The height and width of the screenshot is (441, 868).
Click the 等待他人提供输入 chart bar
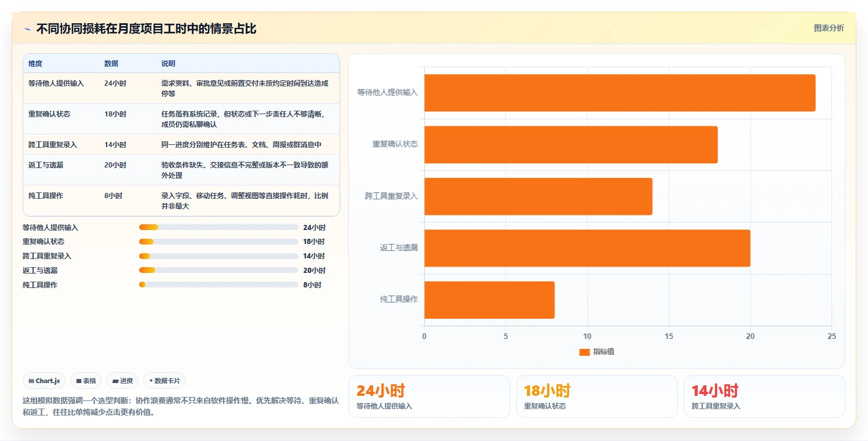pos(620,93)
